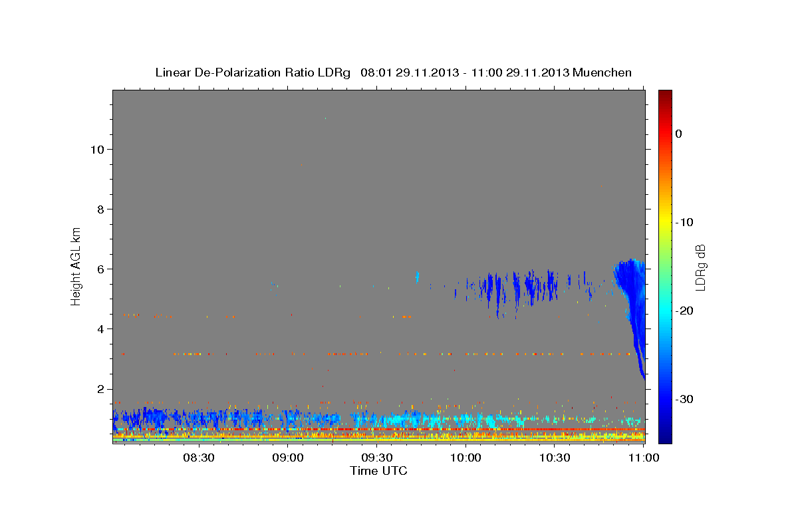Click the colorbar value 0

tap(679, 134)
